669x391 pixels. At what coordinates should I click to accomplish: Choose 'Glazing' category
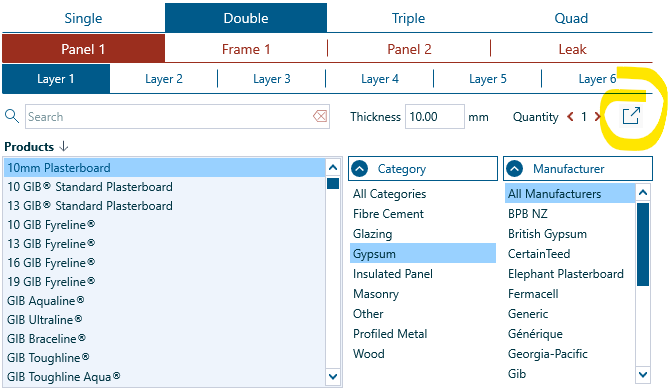coord(423,233)
